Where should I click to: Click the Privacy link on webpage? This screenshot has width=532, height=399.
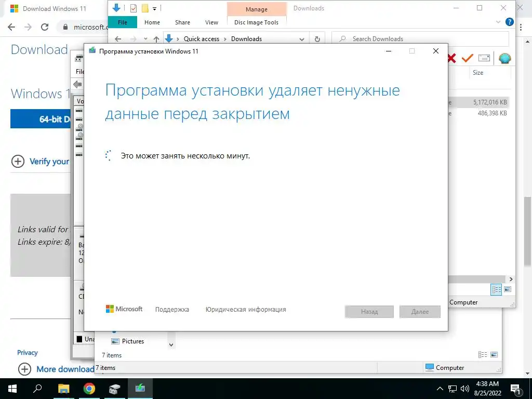click(27, 353)
